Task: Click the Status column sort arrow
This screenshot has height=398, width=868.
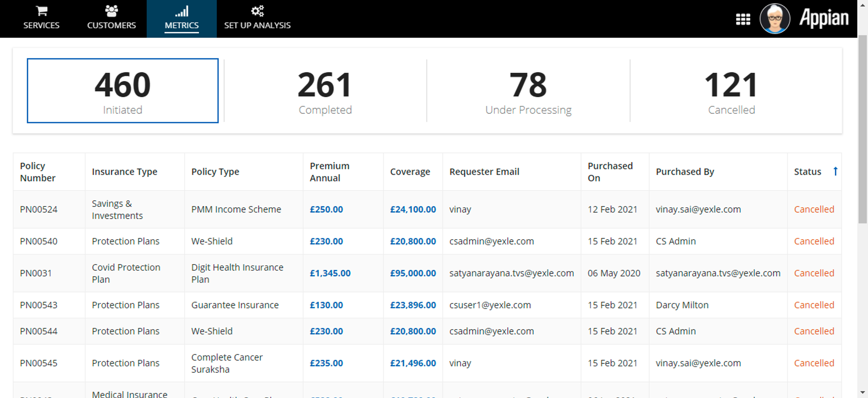Action: (835, 171)
